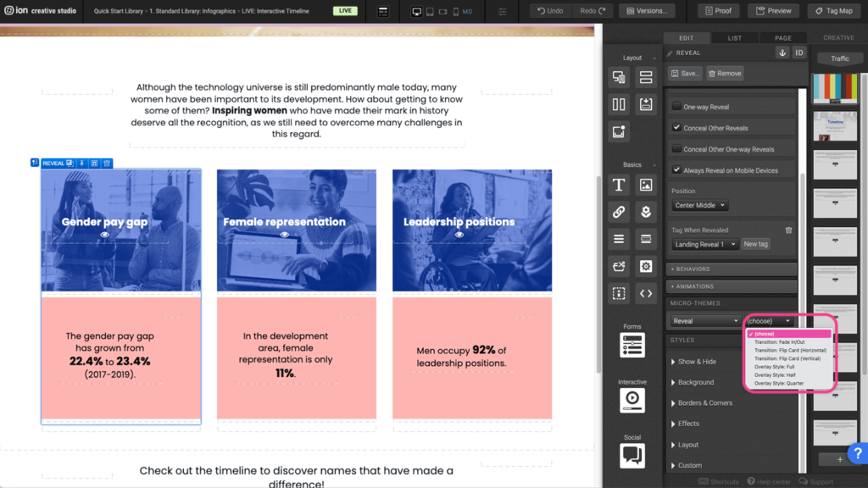Click the select-parent arrow icon beside Reveal label
Viewport: 868px width, 488px height.
pos(34,163)
